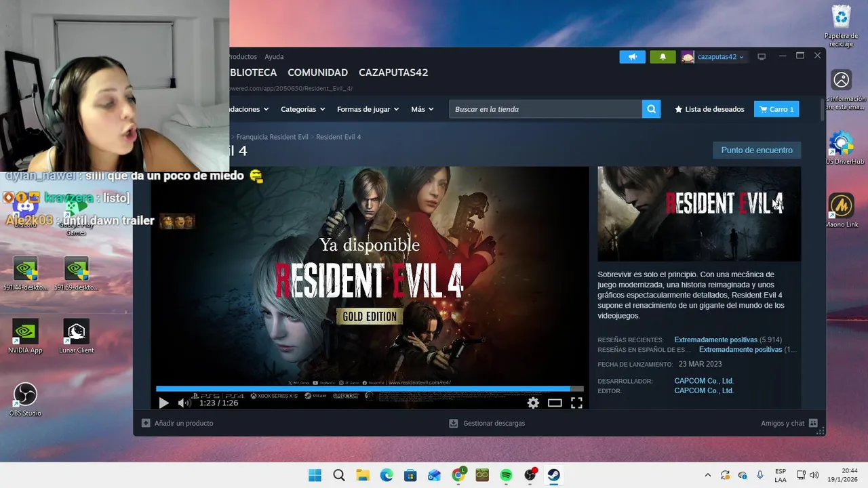Select the US DriverHub desktop shortcut
The image size is (868, 488).
pyautogui.click(x=843, y=148)
